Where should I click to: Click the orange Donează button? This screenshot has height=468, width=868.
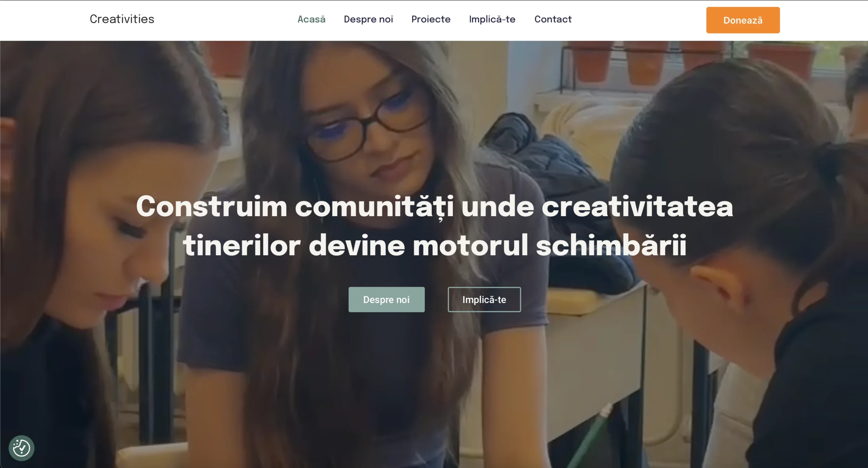coord(743,20)
